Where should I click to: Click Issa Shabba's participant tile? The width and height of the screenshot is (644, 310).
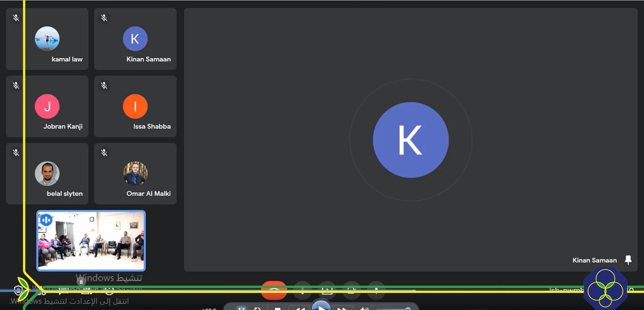(x=135, y=106)
